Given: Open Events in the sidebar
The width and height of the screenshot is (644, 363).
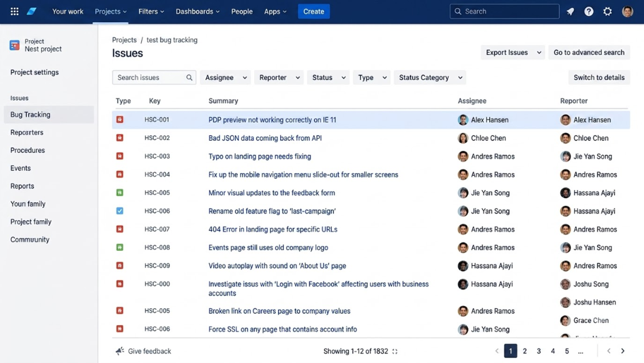Looking at the screenshot, I should click(20, 168).
